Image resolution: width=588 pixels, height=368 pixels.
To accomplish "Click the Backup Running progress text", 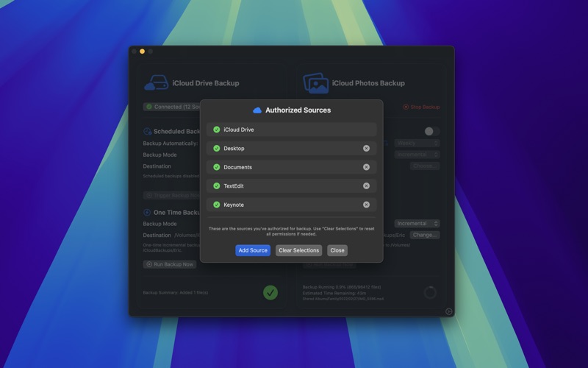I will 342,287.
